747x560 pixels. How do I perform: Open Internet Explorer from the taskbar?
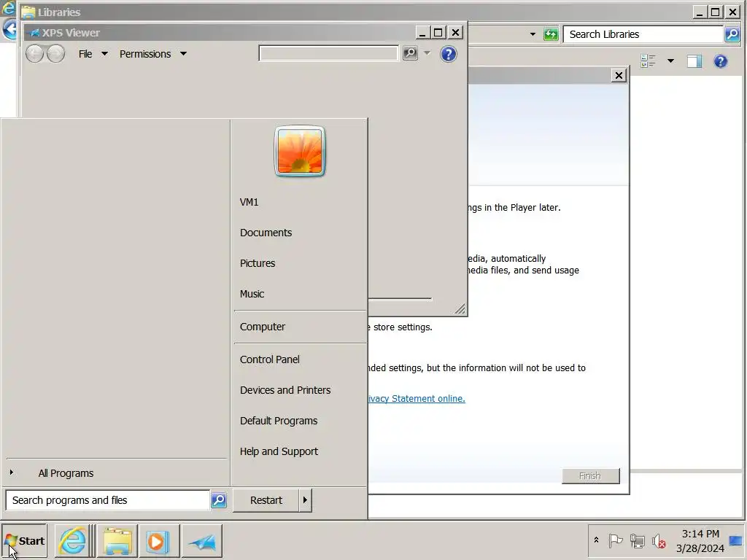pos(72,541)
